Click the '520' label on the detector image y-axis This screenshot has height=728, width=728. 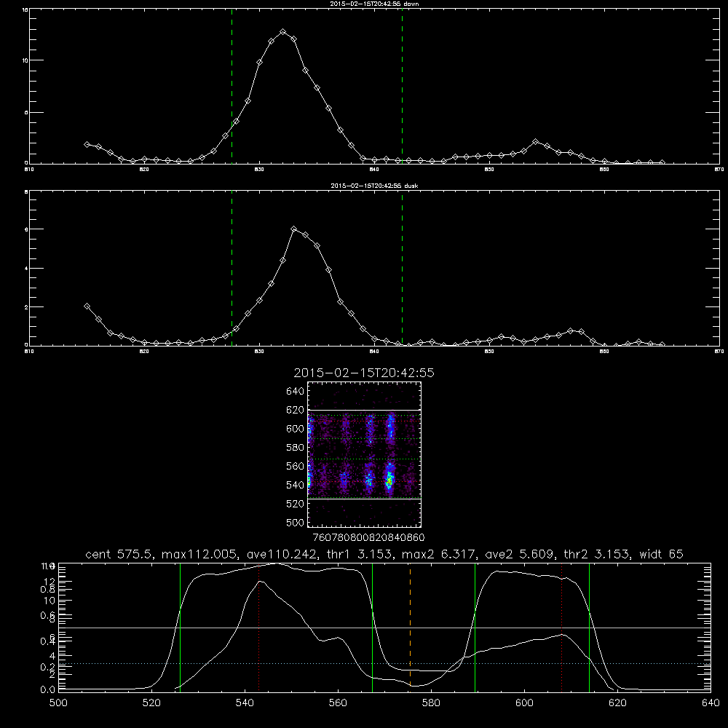click(295, 504)
